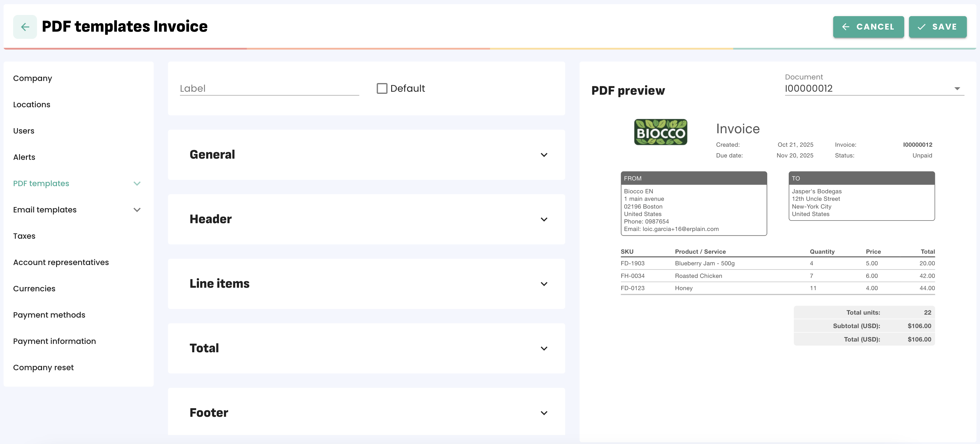This screenshot has height=444, width=980.
Task: Expand the Total section chevron
Action: point(544,348)
